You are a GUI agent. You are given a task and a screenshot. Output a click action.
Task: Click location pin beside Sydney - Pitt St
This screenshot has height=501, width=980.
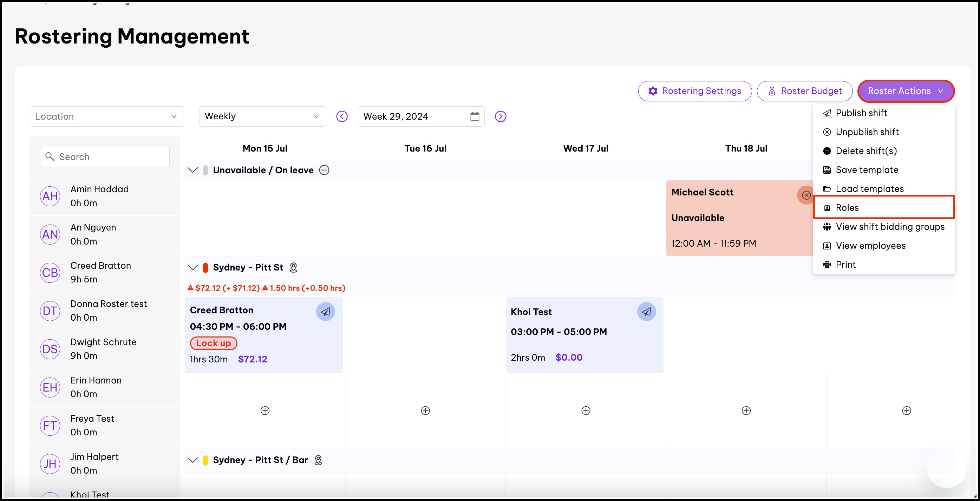click(293, 267)
